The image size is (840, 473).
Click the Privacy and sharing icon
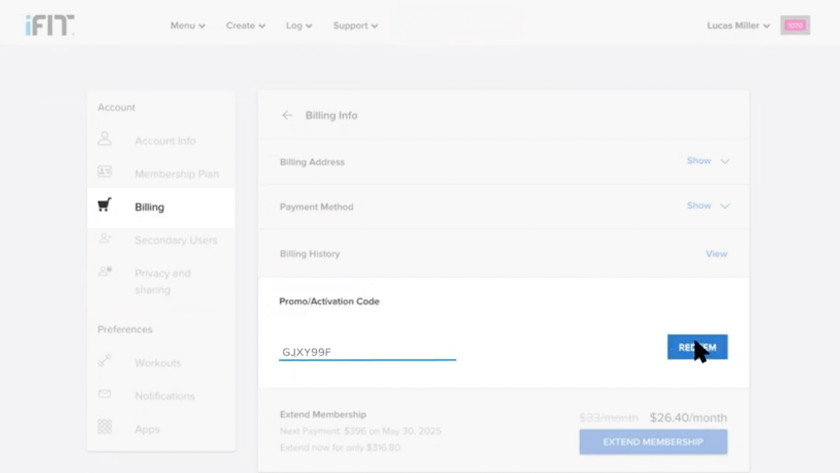(x=105, y=272)
